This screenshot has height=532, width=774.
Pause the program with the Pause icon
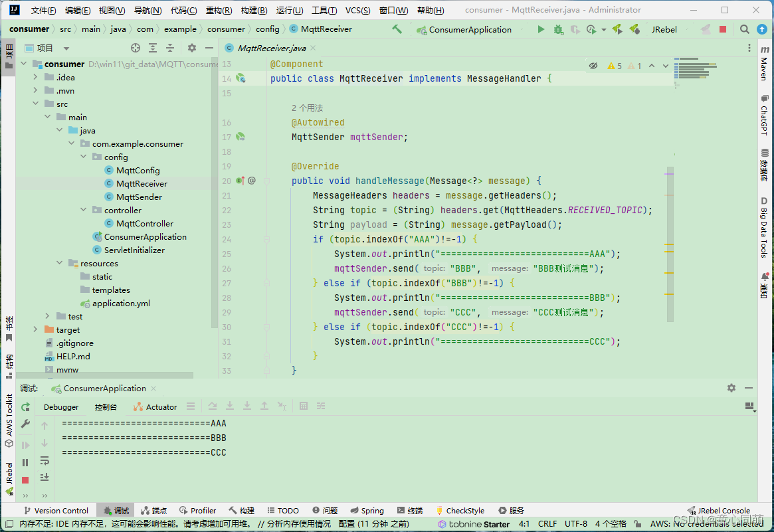26,463
